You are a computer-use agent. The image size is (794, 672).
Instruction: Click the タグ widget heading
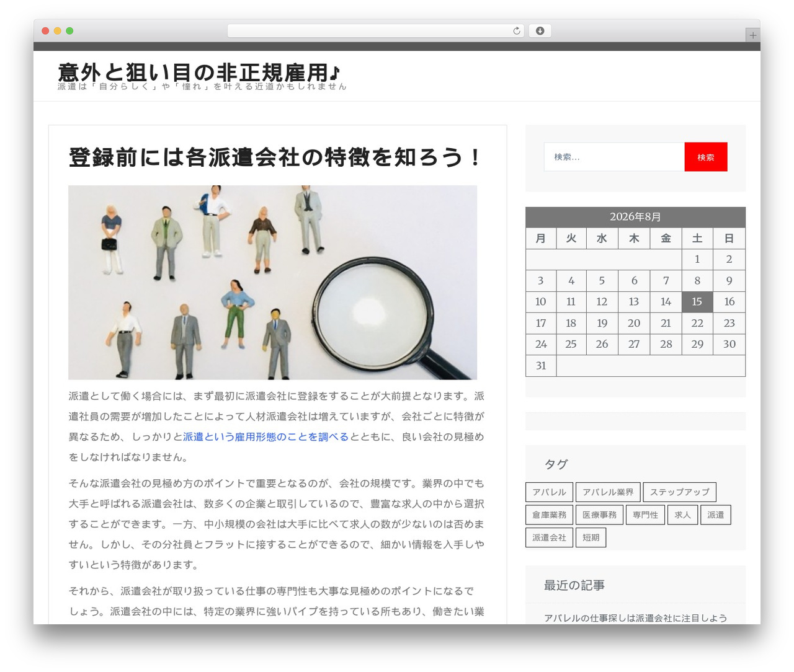pos(556,464)
